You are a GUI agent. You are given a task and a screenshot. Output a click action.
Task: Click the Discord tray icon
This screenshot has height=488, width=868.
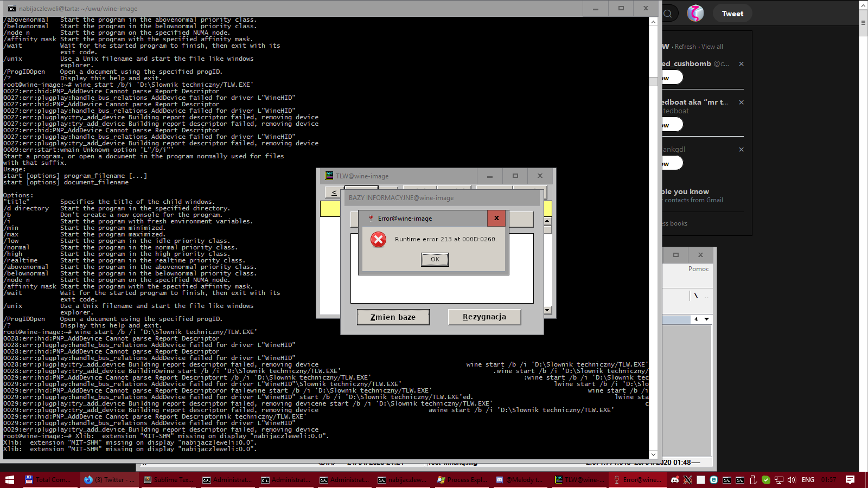pyautogui.click(x=675, y=480)
